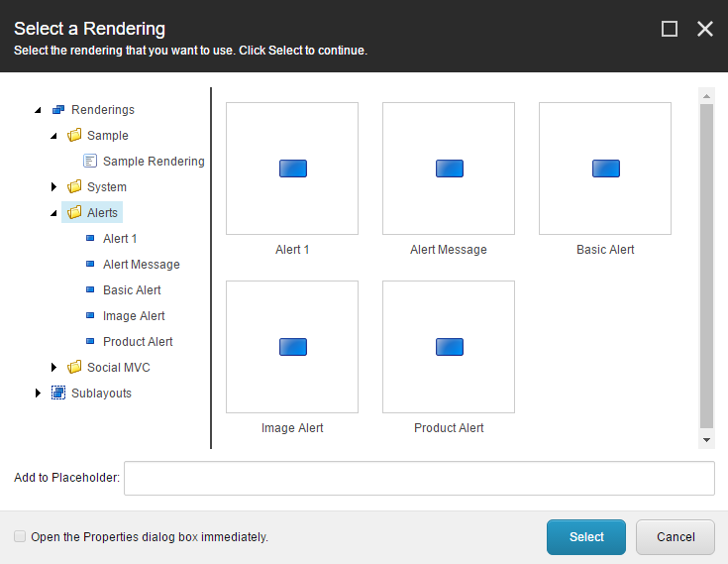
Task: Expand the System folder node
Action: click(x=53, y=186)
